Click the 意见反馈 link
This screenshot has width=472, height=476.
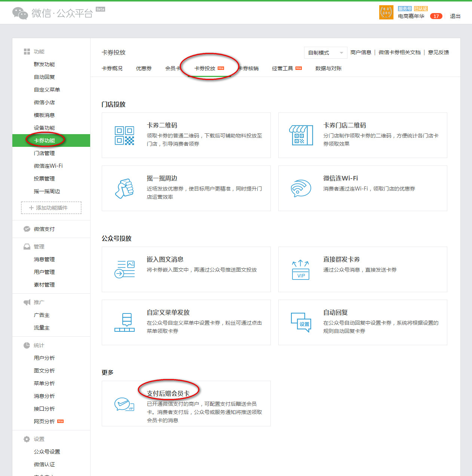point(438,52)
